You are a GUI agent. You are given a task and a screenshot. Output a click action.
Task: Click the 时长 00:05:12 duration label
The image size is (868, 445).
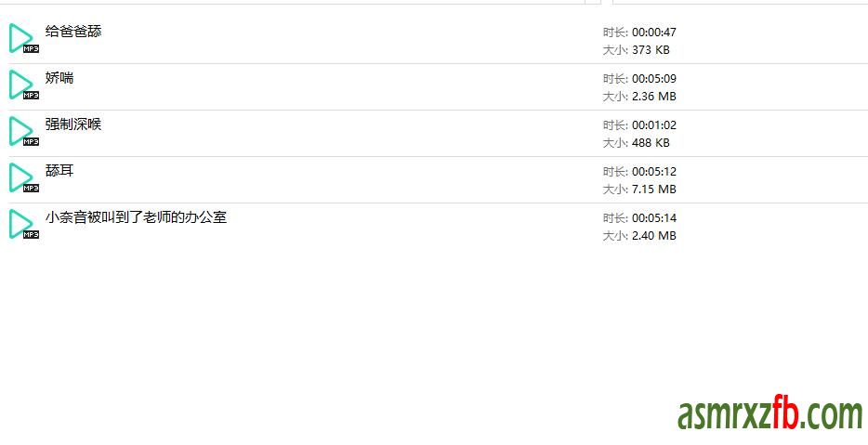(x=639, y=172)
